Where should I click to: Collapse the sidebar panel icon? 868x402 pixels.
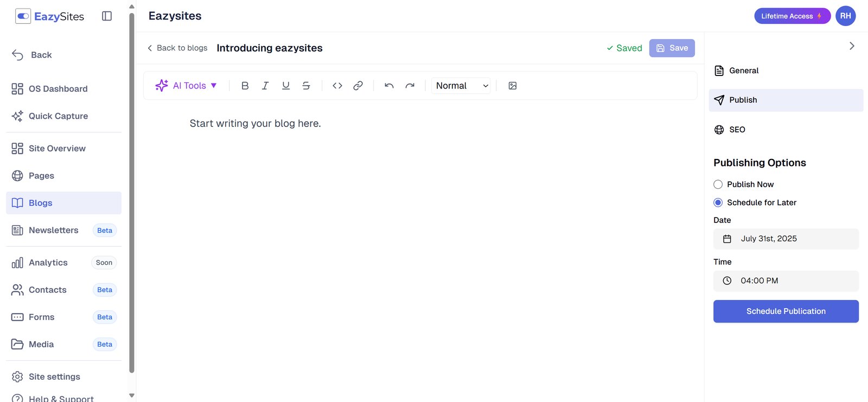(x=107, y=16)
